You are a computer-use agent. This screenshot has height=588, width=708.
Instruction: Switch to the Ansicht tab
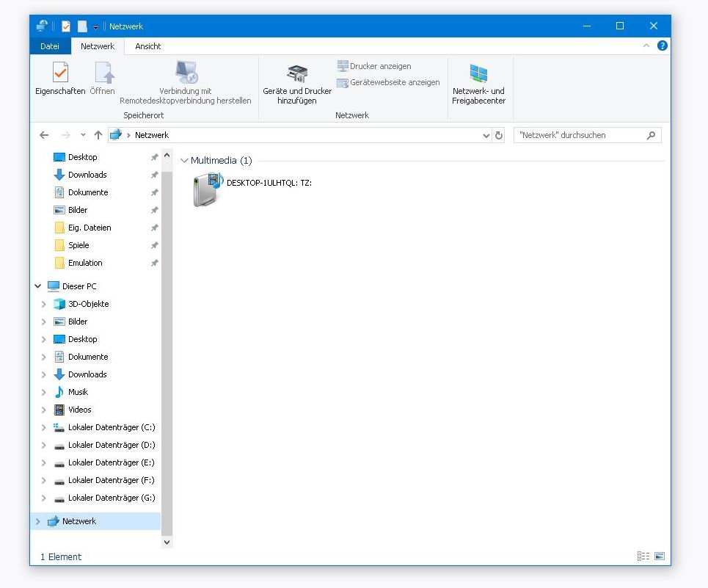pyautogui.click(x=148, y=46)
